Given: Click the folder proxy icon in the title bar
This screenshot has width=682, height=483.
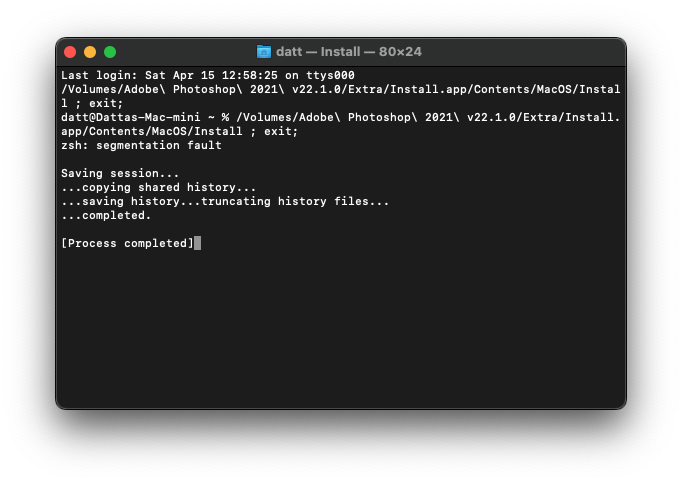Looking at the screenshot, I should coord(264,52).
